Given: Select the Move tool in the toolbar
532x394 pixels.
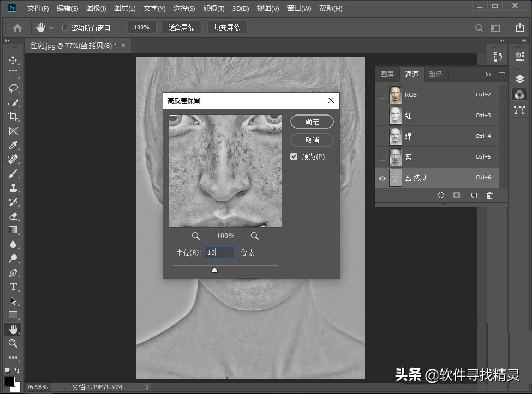Looking at the screenshot, I should pos(13,60).
